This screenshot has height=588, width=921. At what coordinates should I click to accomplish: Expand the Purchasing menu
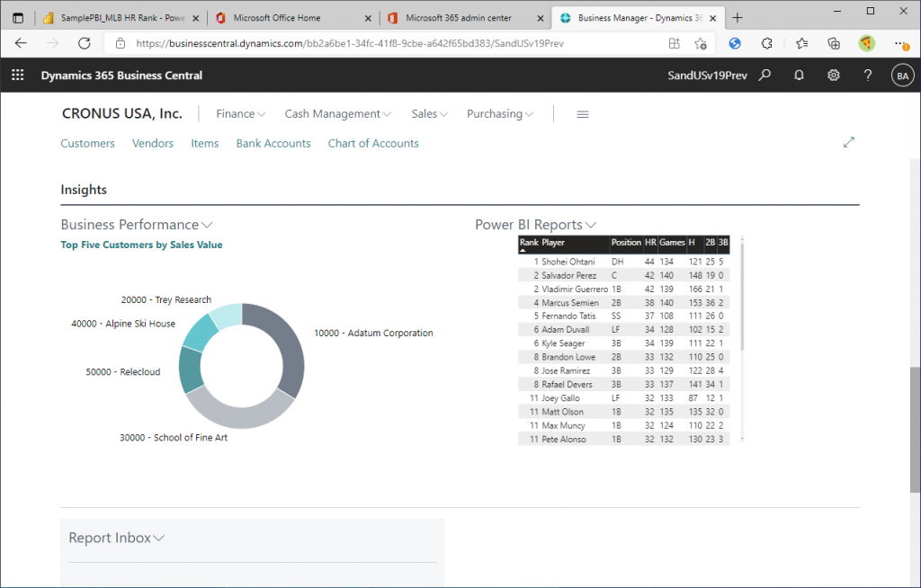click(x=500, y=114)
